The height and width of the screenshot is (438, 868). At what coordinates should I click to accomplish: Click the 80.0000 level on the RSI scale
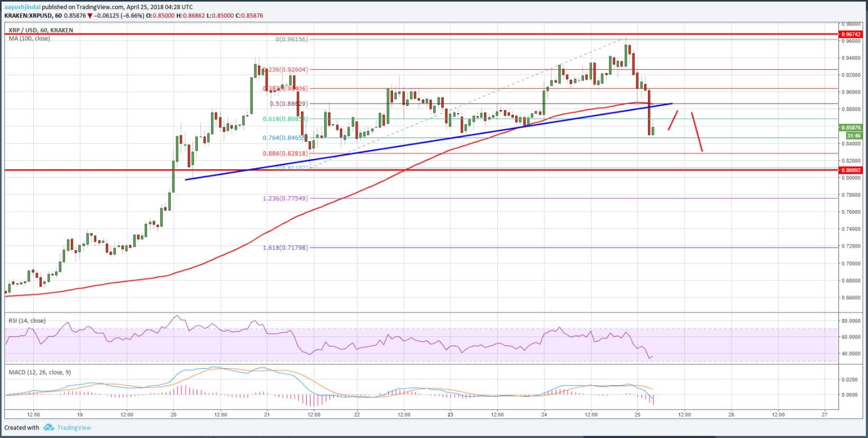(x=851, y=321)
